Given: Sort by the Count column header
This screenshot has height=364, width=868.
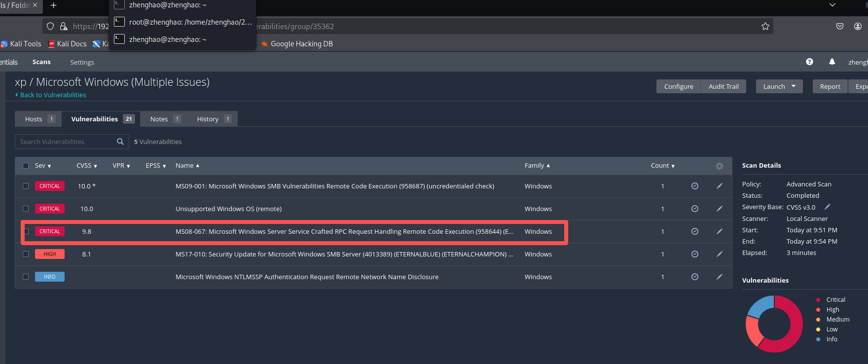Looking at the screenshot, I should (662, 166).
